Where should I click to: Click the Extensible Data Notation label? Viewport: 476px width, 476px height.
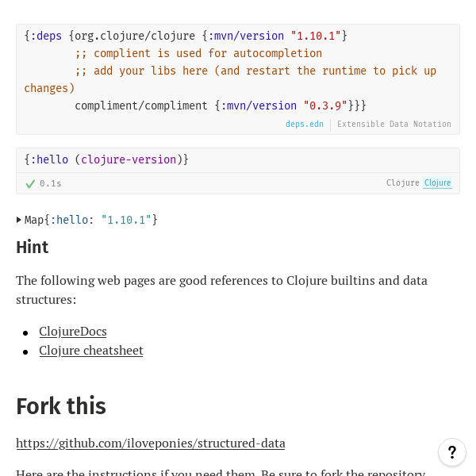pyautogui.click(x=393, y=124)
